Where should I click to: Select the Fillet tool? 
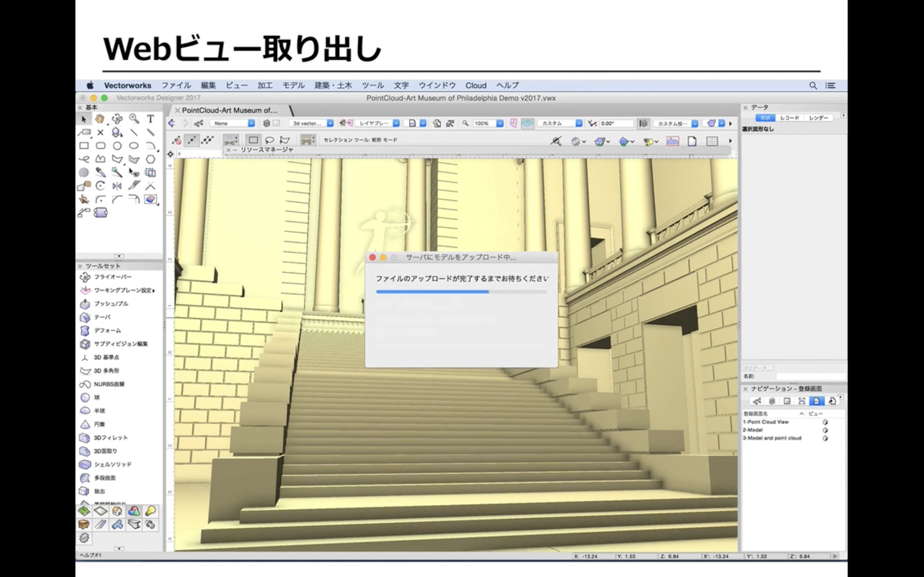click(100, 199)
